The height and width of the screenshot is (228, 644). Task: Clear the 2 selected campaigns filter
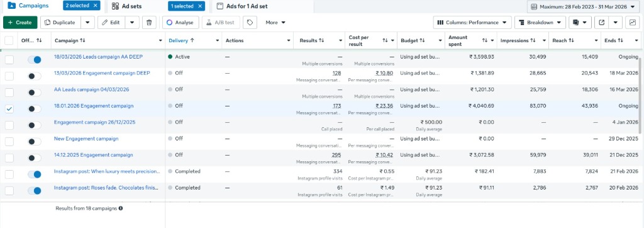click(96, 6)
